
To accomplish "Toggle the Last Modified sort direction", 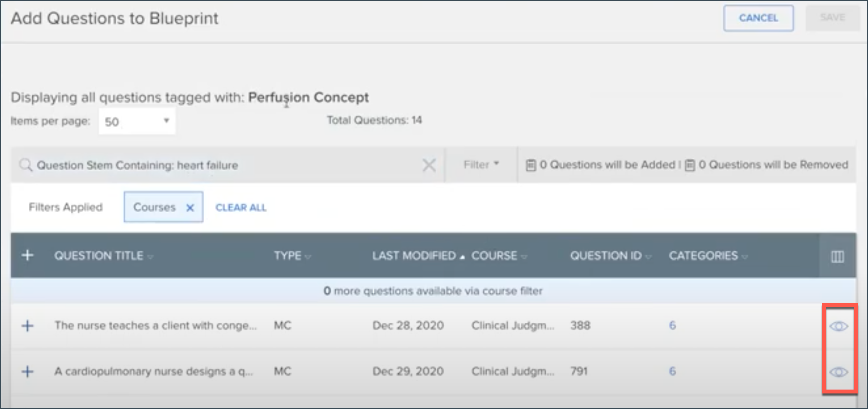I will point(463,256).
